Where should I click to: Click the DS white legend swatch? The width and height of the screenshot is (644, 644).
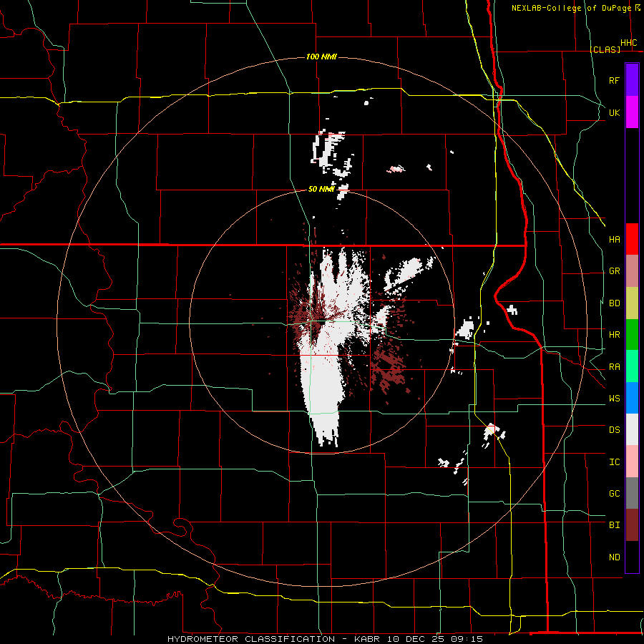click(x=632, y=429)
